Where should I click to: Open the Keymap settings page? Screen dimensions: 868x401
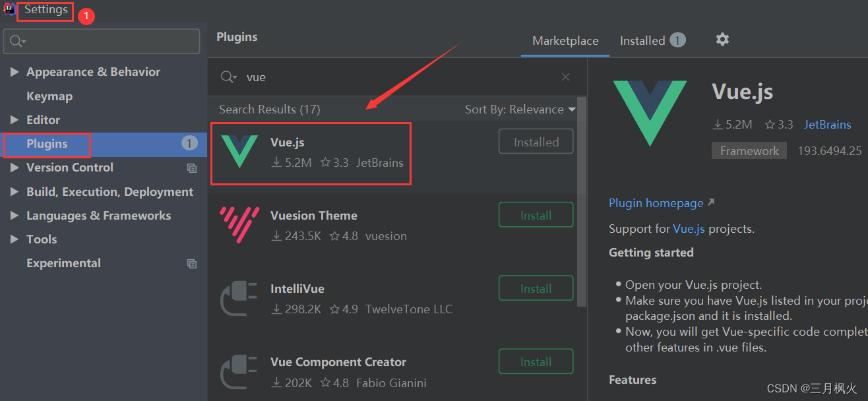[49, 96]
